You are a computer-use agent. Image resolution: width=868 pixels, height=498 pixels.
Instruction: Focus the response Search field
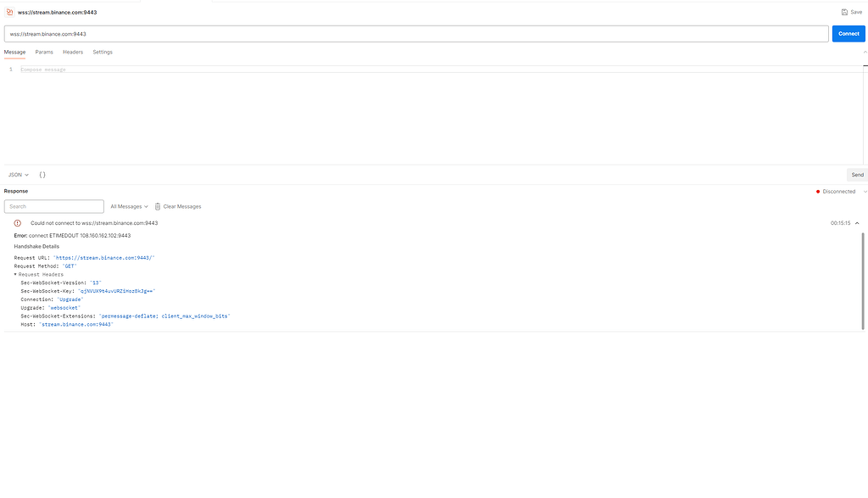click(x=54, y=207)
